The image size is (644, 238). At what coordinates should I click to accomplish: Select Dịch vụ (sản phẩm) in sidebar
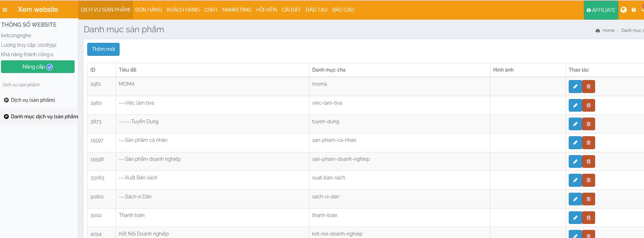click(33, 100)
